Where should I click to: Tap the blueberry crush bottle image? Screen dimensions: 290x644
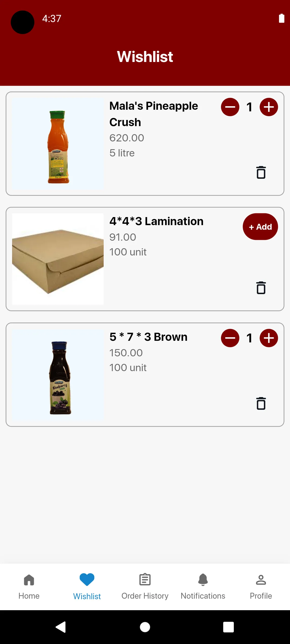pyautogui.click(x=58, y=375)
